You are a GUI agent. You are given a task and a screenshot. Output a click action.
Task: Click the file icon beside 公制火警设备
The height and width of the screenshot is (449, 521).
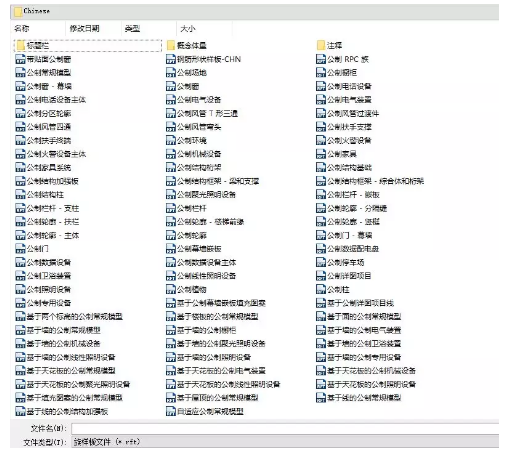pyautogui.click(x=321, y=140)
